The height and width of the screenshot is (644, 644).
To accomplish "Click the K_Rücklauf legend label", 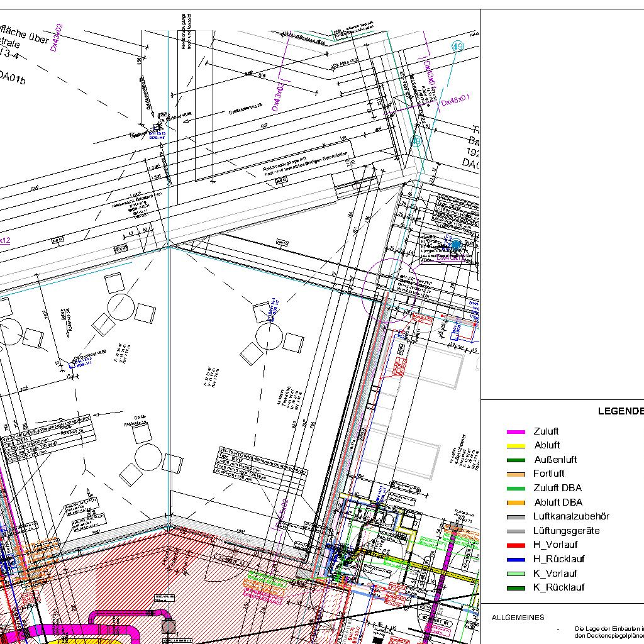I will tap(558, 587).
